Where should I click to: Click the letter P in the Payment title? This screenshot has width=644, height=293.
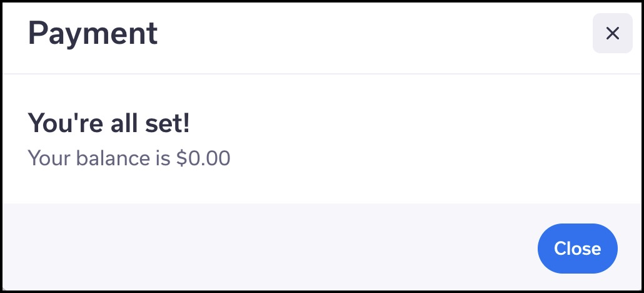click(36, 33)
